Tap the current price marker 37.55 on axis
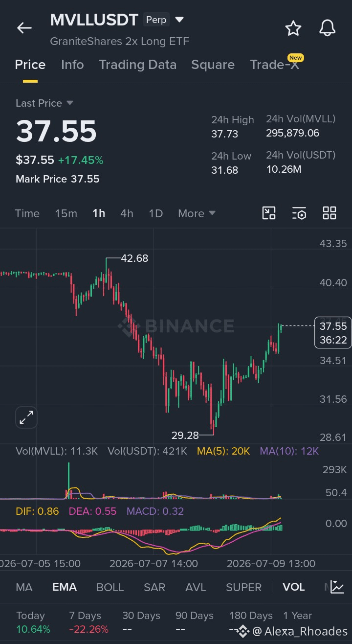Screen dimensions: 352x644 coord(333,333)
